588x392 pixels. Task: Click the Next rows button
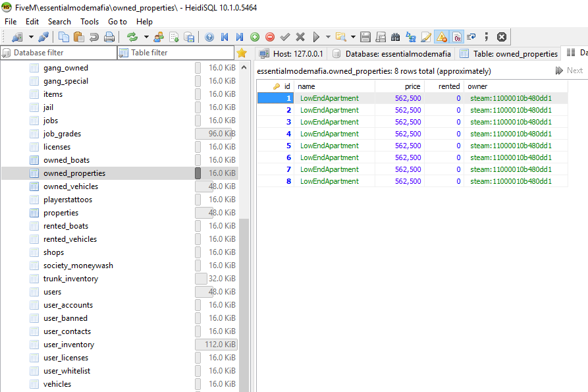point(570,70)
